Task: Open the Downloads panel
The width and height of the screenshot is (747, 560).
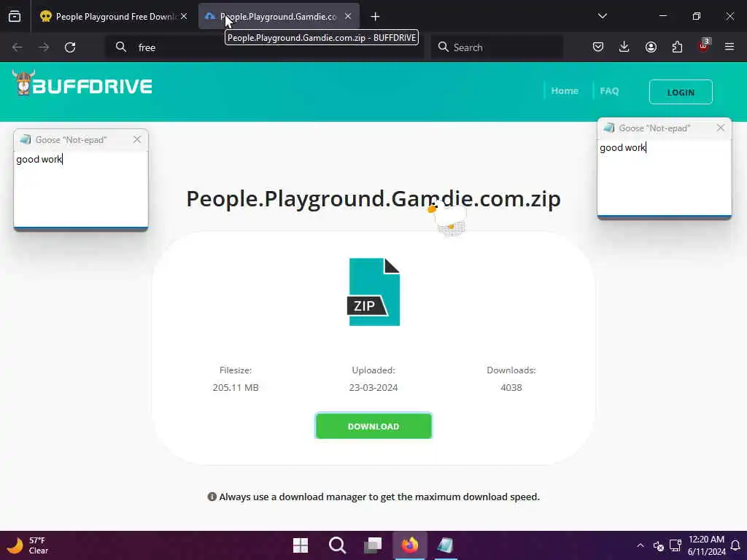Action: [x=624, y=47]
